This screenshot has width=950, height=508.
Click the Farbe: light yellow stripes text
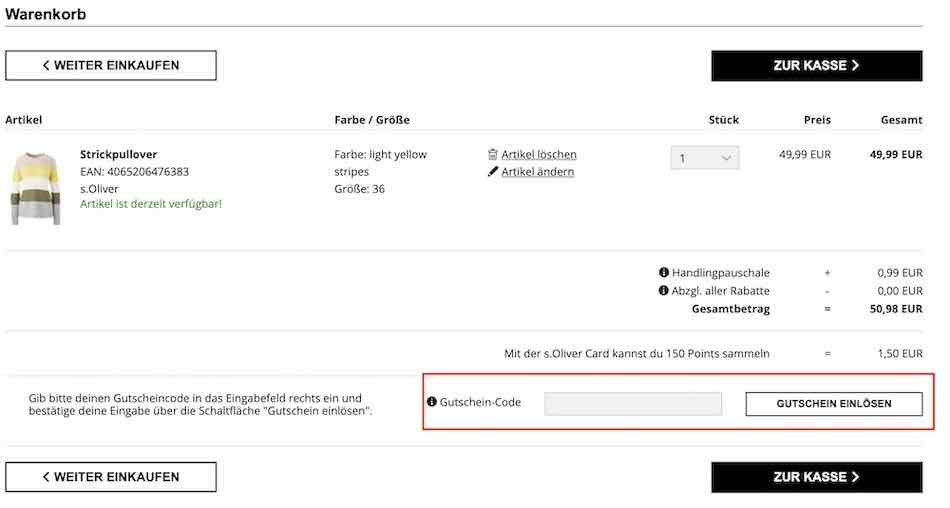[x=380, y=163]
